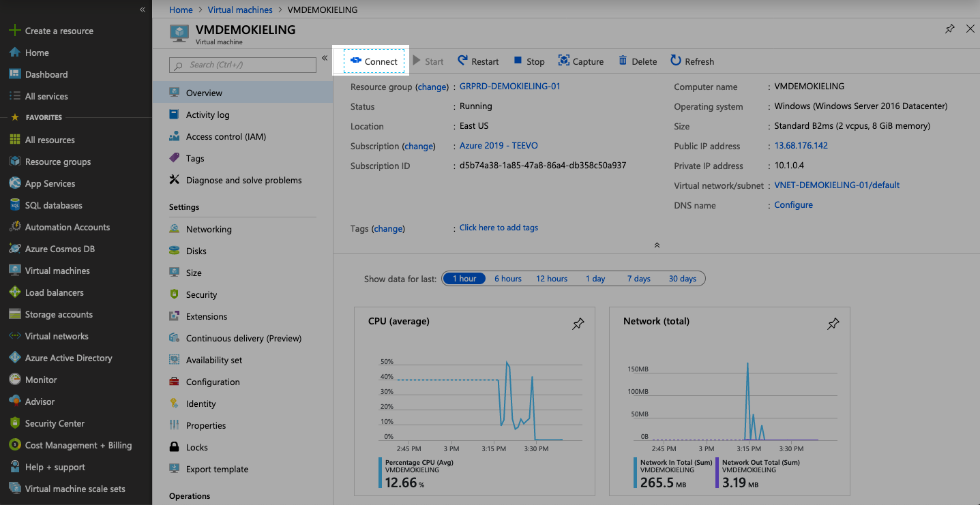Open Cost Management + Billing

[78, 445]
